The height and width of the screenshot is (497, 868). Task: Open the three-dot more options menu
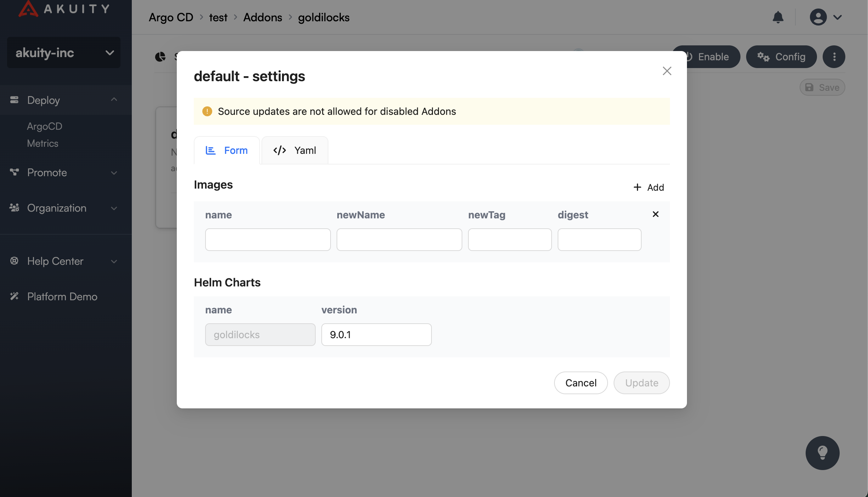pyautogui.click(x=834, y=57)
